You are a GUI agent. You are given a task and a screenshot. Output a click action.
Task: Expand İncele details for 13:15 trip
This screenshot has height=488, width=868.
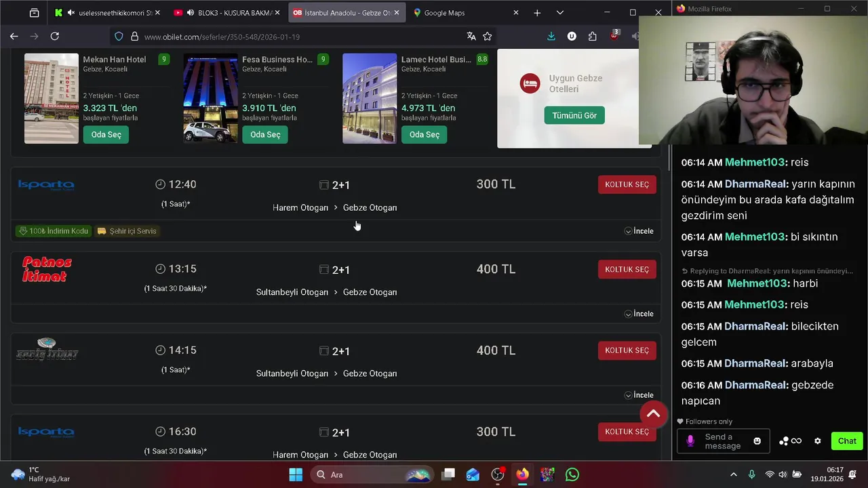[639, 314]
